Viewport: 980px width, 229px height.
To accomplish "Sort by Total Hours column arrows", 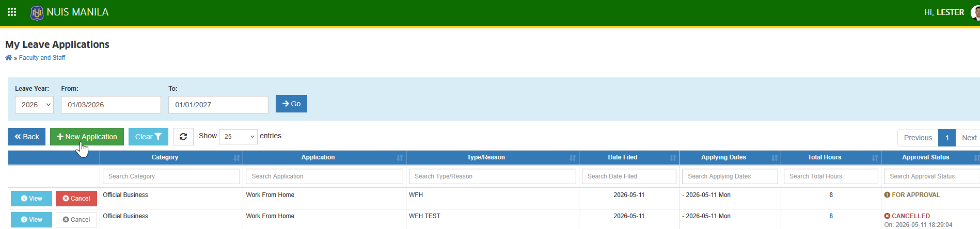I will point(875,158).
